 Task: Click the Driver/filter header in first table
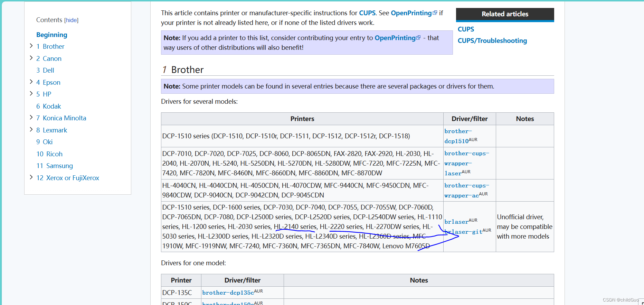(x=470, y=119)
